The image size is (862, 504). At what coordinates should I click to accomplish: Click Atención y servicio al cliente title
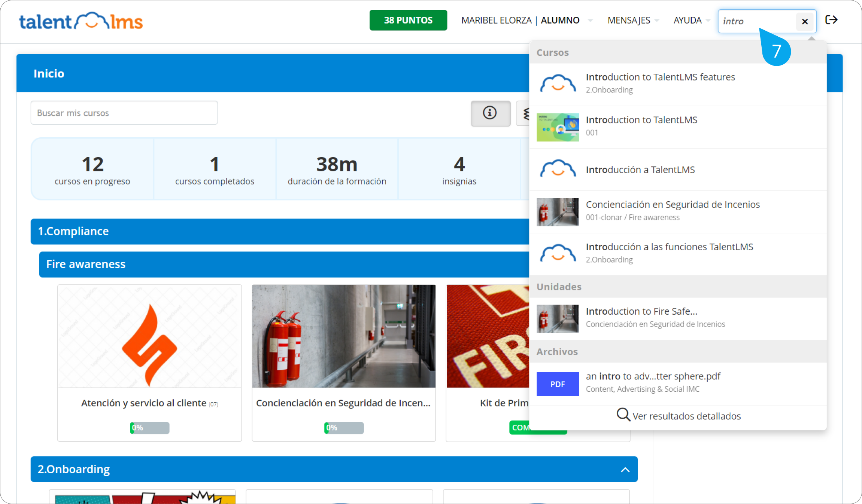click(x=144, y=403)
